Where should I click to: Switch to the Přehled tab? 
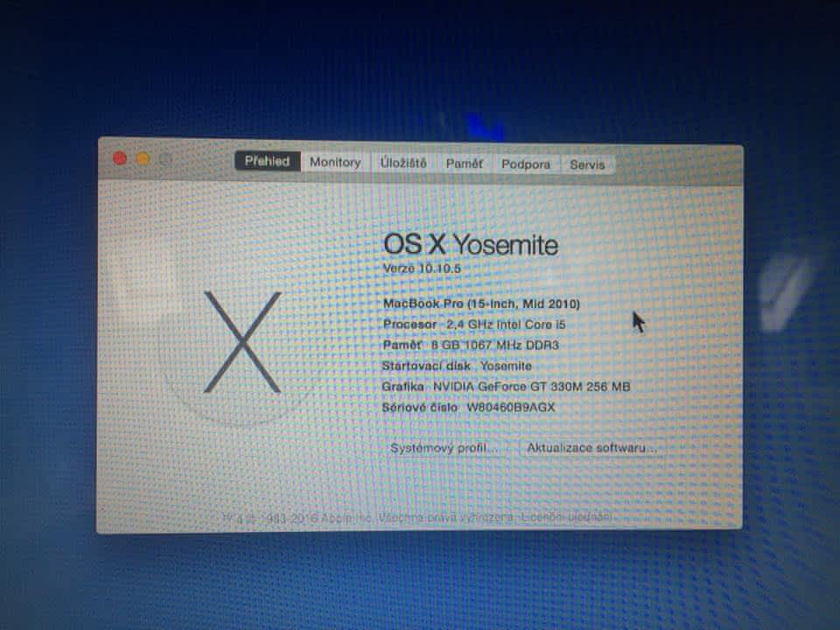pos(268,161)
